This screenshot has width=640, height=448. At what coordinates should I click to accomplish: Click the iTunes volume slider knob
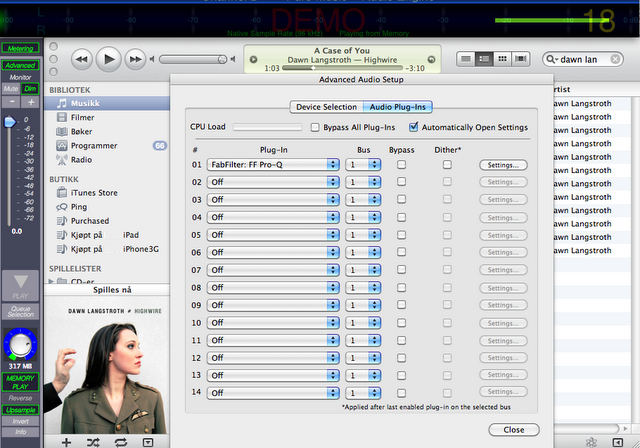pyautogui.click(x=222, y=60)
